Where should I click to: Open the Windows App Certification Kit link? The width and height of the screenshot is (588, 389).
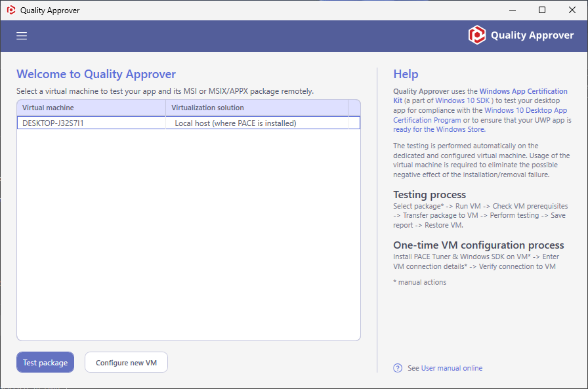tap(480, 96)
